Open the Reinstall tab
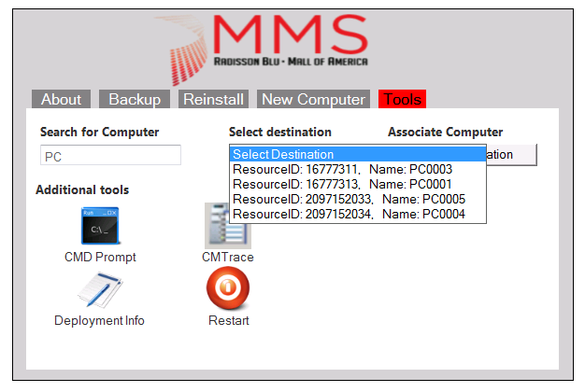The height and width of the screenshot is (392, 585). click(x=213, y=99)
